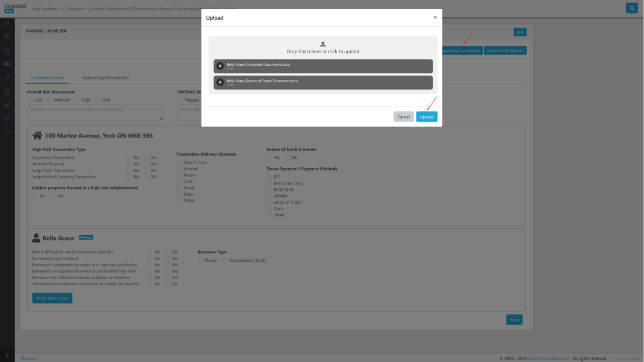The width and height of the screenshot is (644, 362).
Task: Remove the Source of Funds Document file
Action: point(220,82)
